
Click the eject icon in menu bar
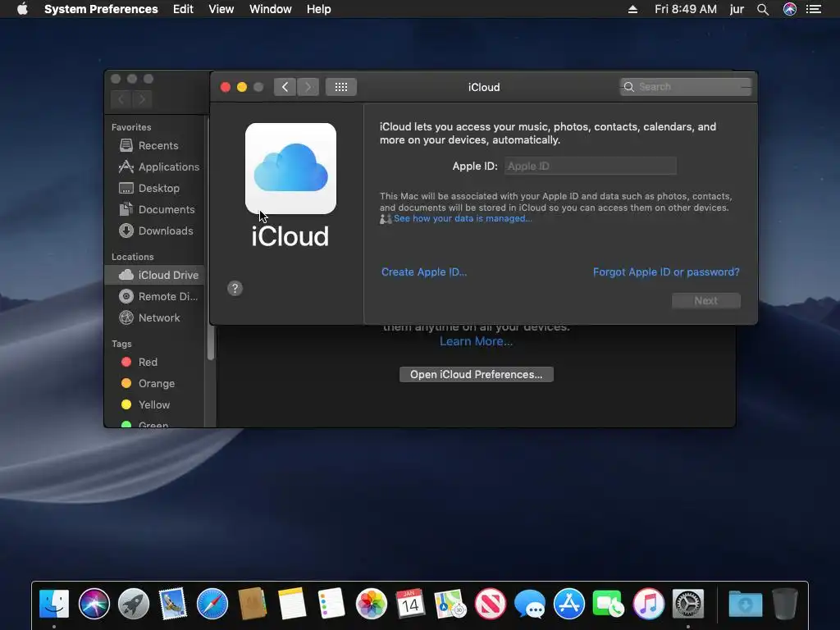coord(632,9)
